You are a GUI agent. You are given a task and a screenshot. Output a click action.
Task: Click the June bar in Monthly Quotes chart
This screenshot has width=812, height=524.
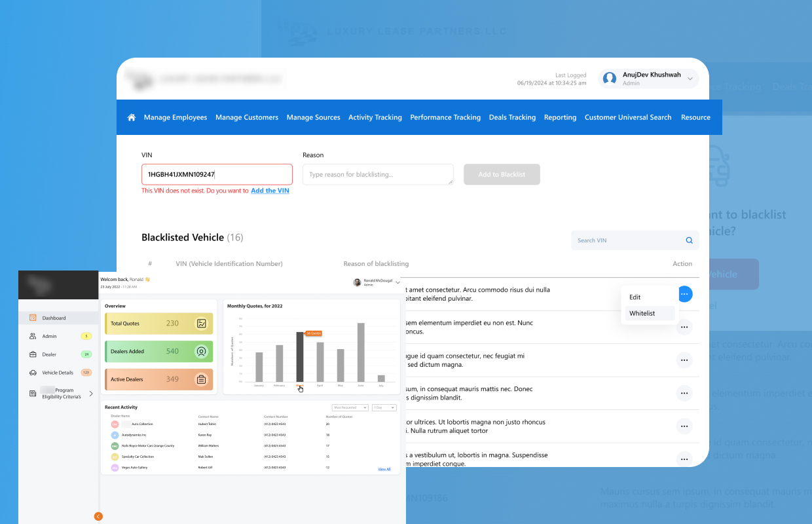click(x=361, y=352)
